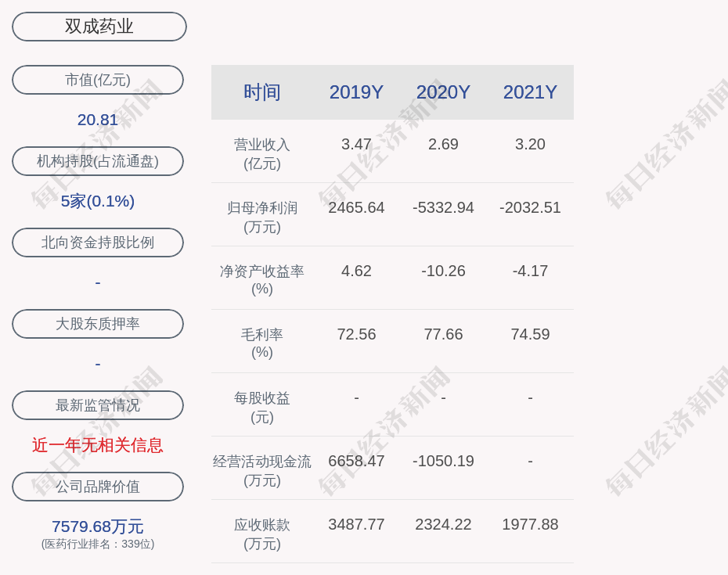Viewport: 728px width, 575px height.
Task: Click the 归母净利润(万元) row label
Action: click(x=262, y=217)
